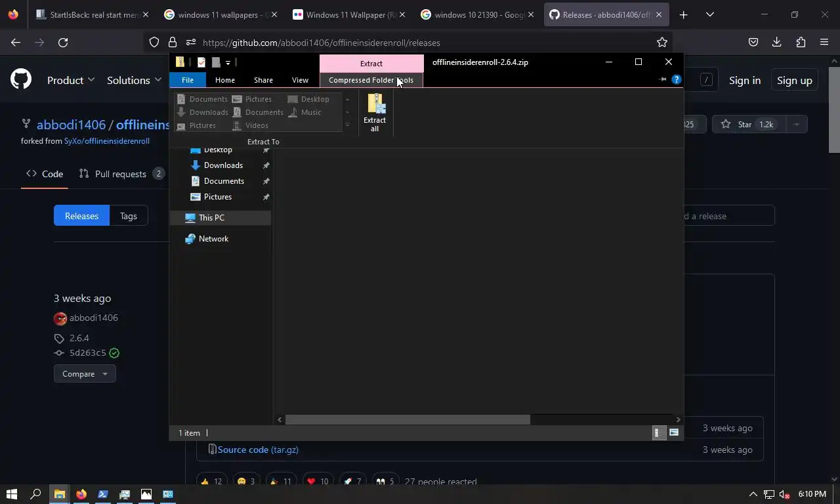840x504 pixels.
Task: Click the left arrow of Explorer's horizontal scrollbar
Action: tap(280, 419)
